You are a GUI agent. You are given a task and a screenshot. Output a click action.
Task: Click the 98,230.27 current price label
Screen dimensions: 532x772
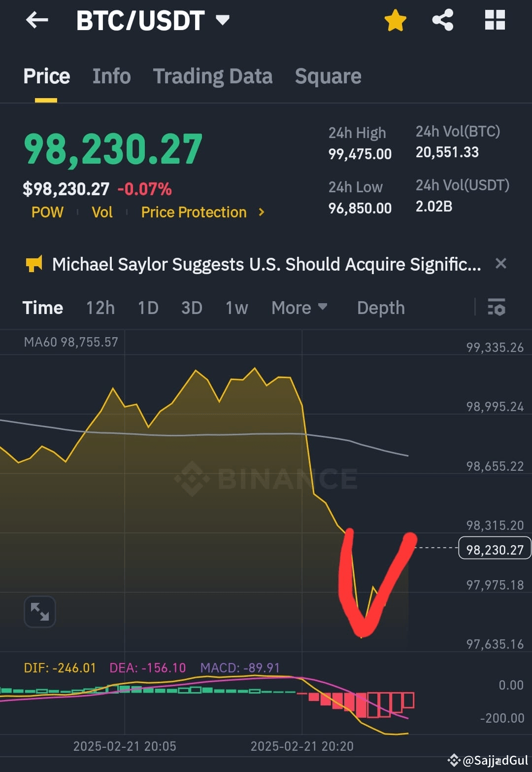pos(494,549)
